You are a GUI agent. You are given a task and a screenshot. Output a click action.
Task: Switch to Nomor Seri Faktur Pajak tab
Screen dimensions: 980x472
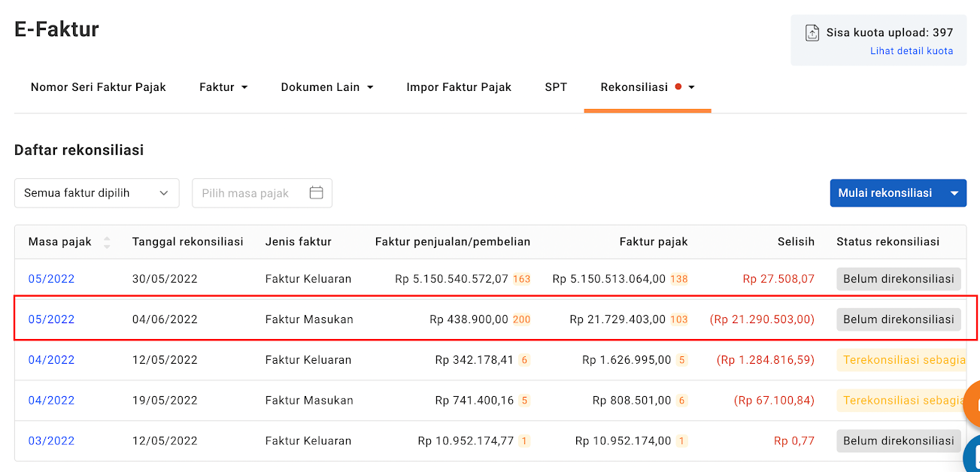99,87
